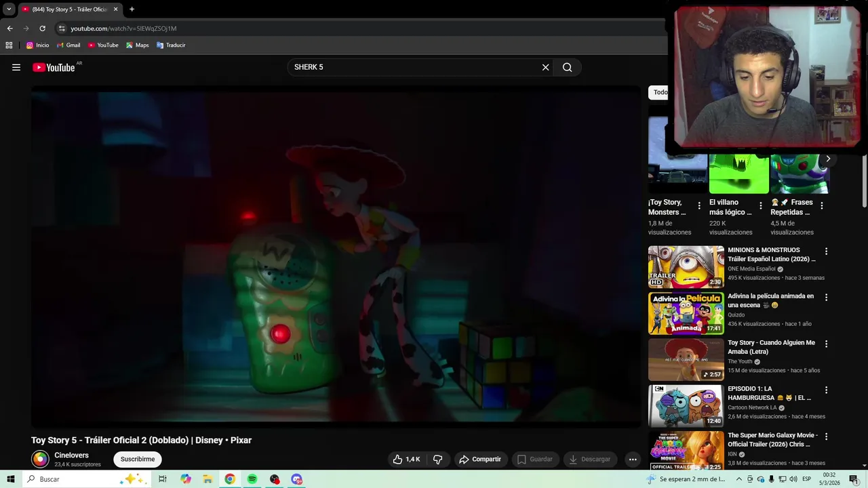Screen dimensions: 868x488
Task: Open File Explorer from the taskbar
Action: pyautogui.click(x=208, y=479)
